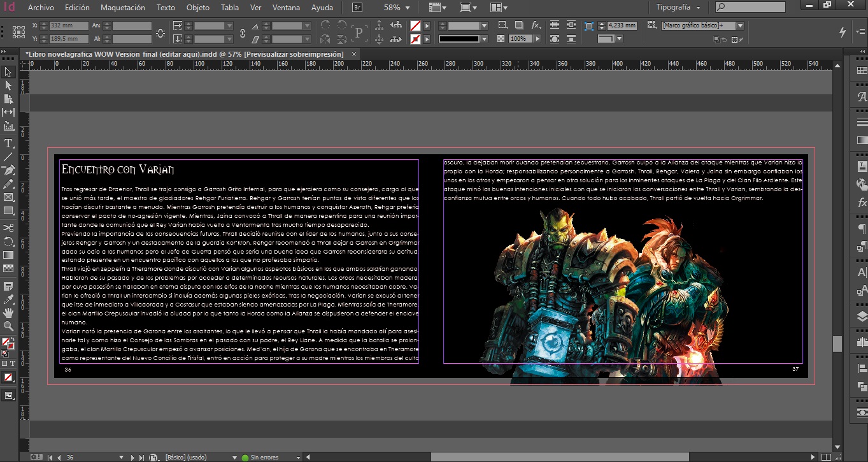Select the Rectangle Frame tool
This screenshot has height=462, width=868.
(x=8, y=197)
